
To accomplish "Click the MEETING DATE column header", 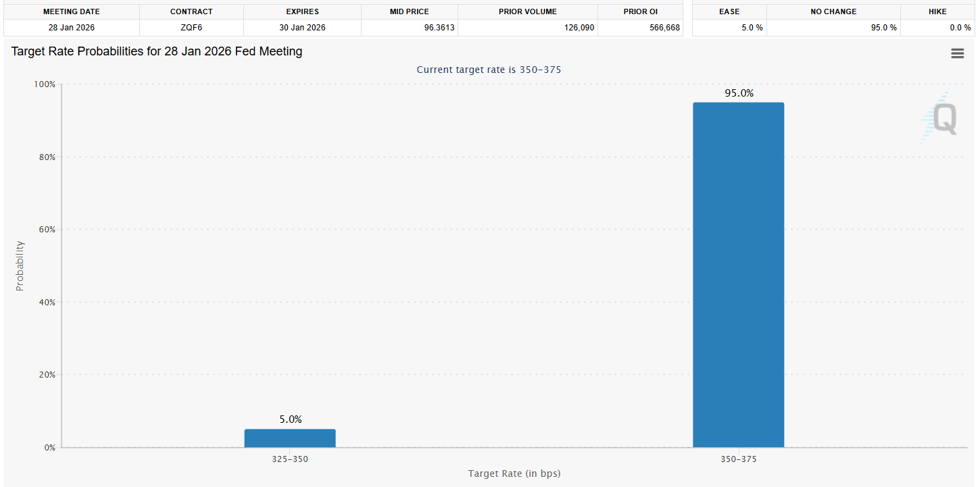I will click(x=72, y=11).
